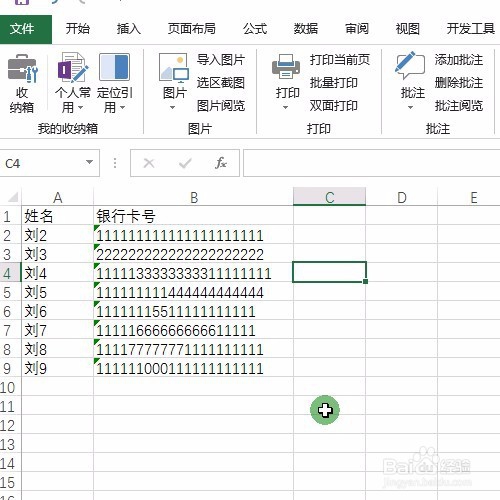The image size is (500, 500).
Task: Switch to the 页面布局 tab
Action: click(192, 29)
